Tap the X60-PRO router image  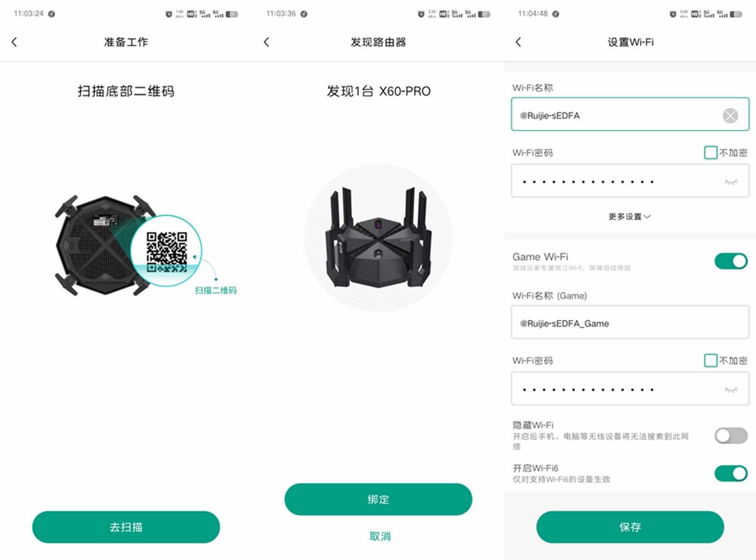coord(378,238)
